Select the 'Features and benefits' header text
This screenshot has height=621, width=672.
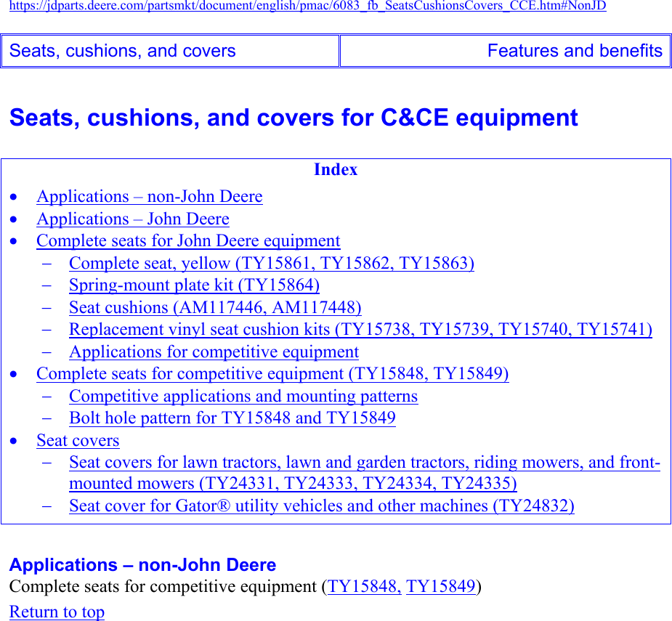click(x=575, y=51)
